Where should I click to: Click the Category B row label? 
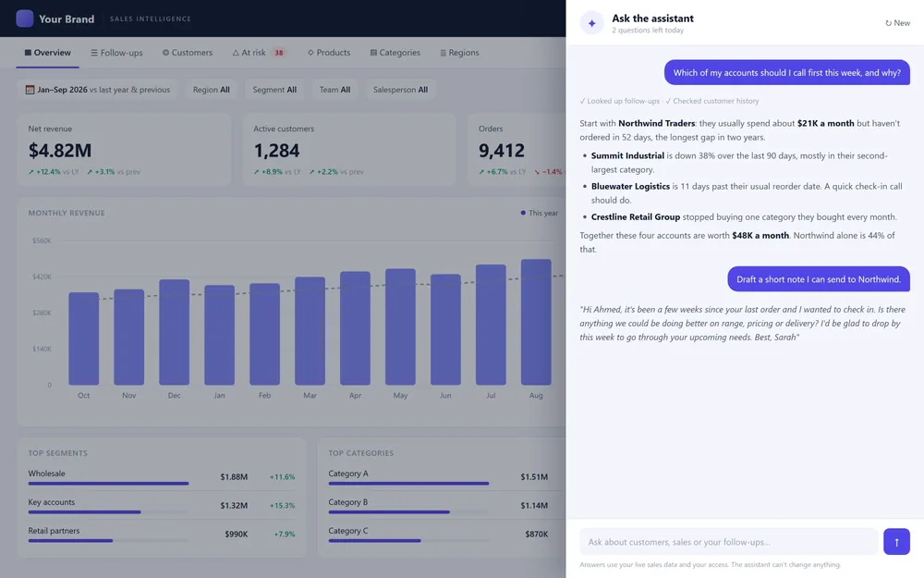coord(347,502)
